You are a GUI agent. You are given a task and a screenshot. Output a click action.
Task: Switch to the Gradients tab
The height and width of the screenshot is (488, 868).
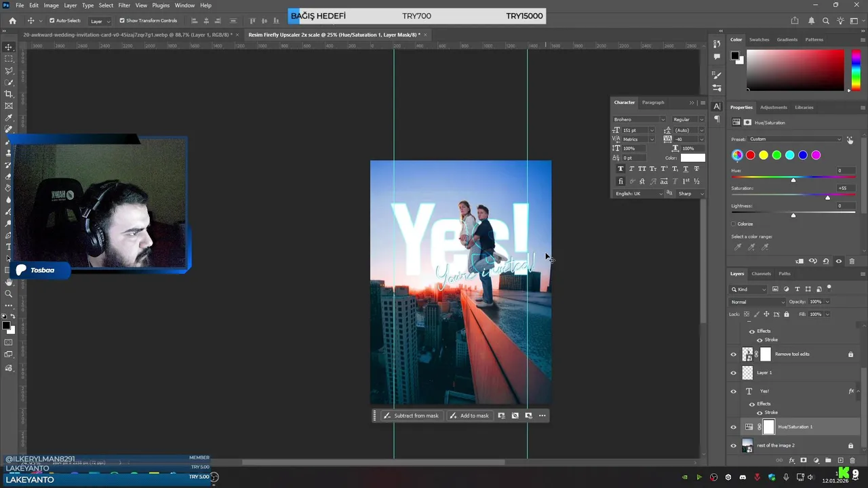click(787, 39)
